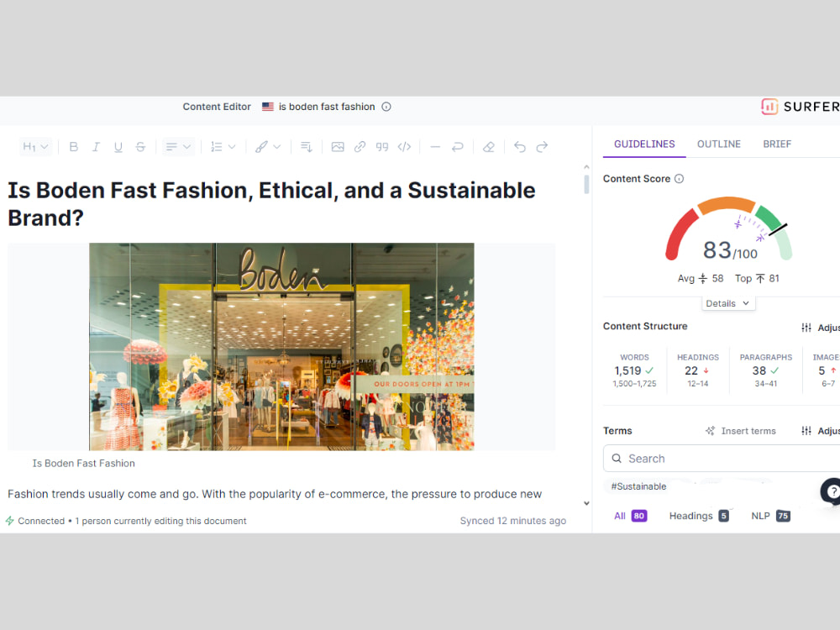This screenshot has height=630, width=840.
Task: Insert a code block
Action: coord(405,147)
